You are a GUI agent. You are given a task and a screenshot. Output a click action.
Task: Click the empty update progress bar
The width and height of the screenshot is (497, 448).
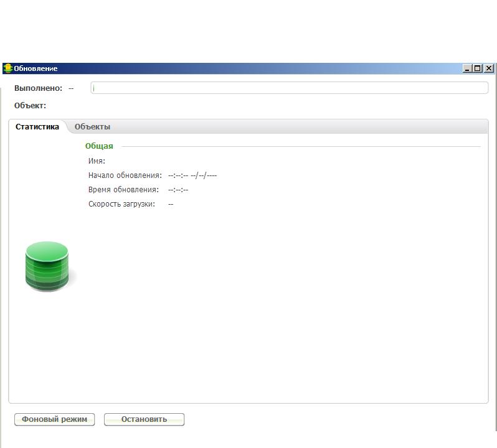coord(289,88)
